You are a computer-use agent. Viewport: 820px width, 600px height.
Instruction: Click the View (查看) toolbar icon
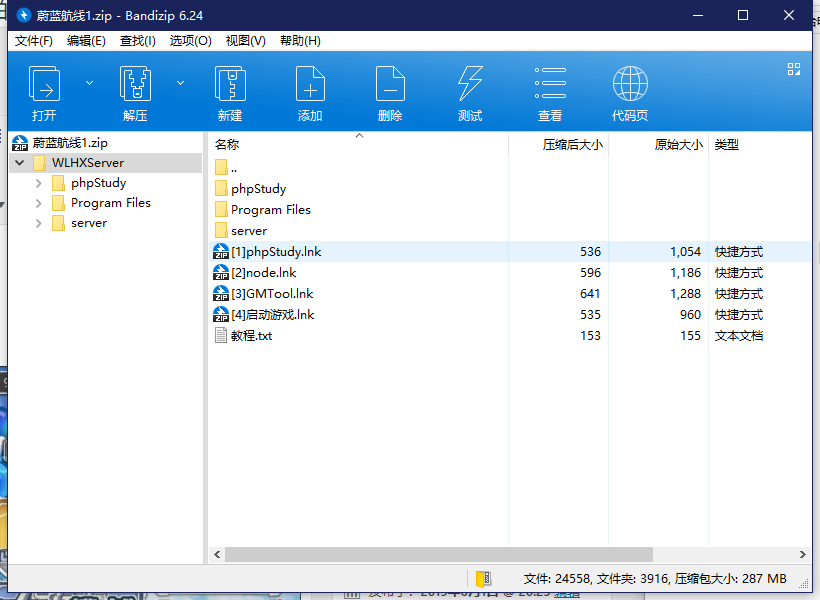(x=550, y=84)
